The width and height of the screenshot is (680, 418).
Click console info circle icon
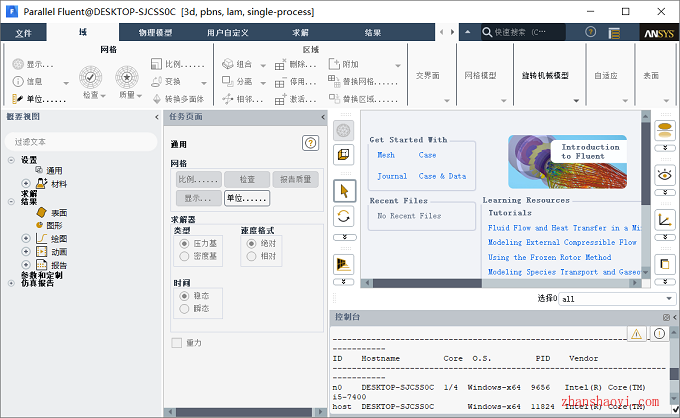point(659,334)
